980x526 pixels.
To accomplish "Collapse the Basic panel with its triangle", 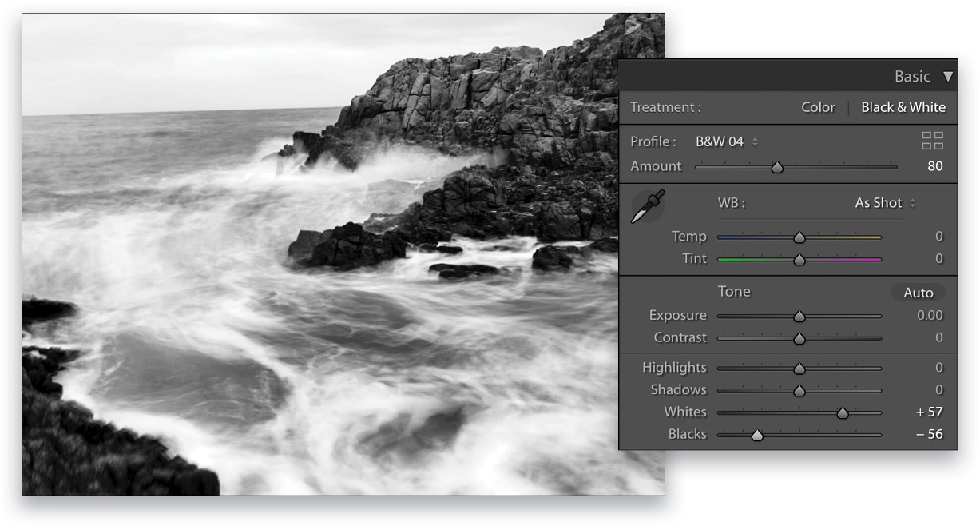I will click(950, 76).
